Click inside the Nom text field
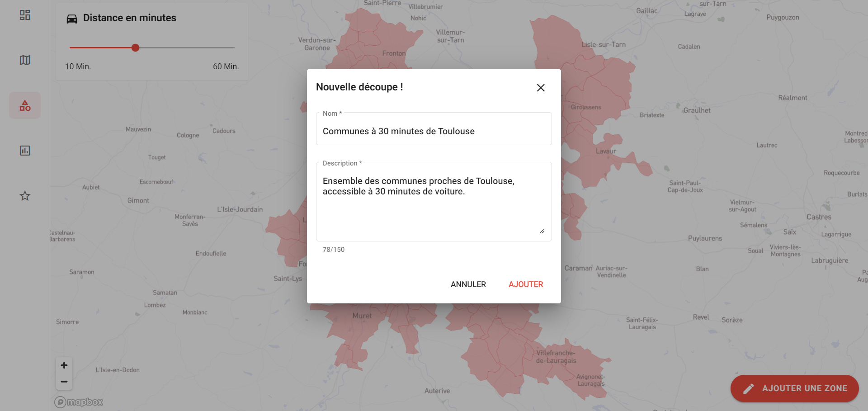Screen dimensions: 868x411 (x=434, y=131)
